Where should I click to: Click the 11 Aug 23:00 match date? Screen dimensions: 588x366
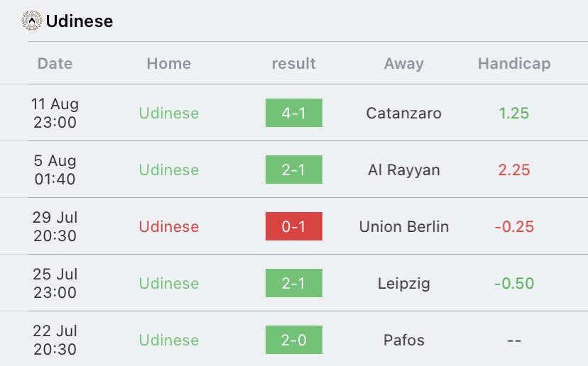(x=55, y=113)
